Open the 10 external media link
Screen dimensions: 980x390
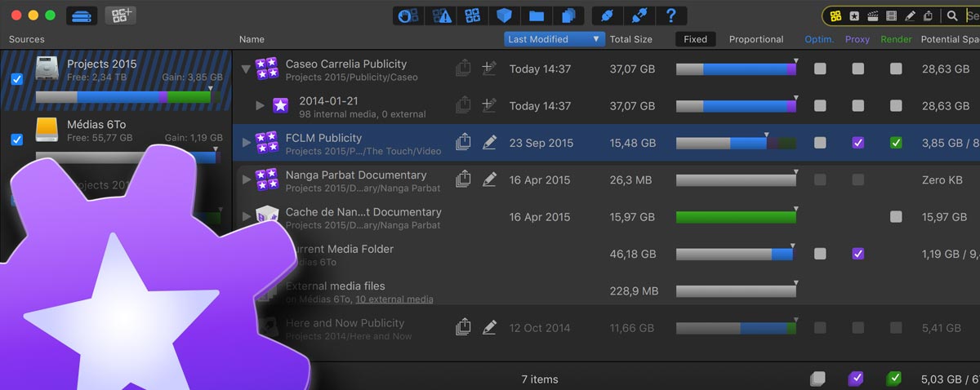[394, 299]
